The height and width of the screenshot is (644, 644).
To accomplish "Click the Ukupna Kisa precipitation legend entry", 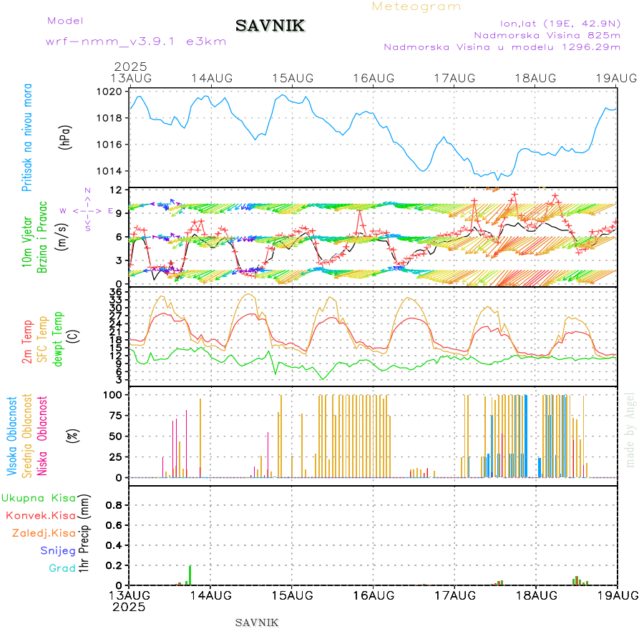I will coord(39,497).
